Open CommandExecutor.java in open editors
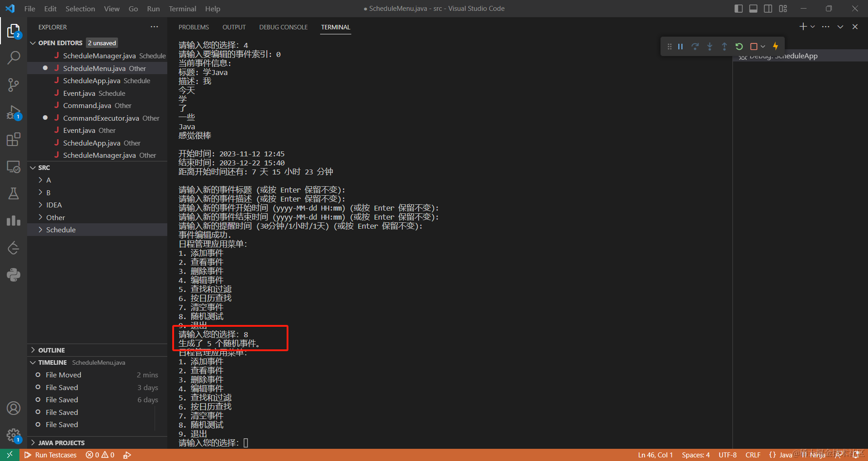Viewport: 868px width, 461px height. tap(97, 118)
